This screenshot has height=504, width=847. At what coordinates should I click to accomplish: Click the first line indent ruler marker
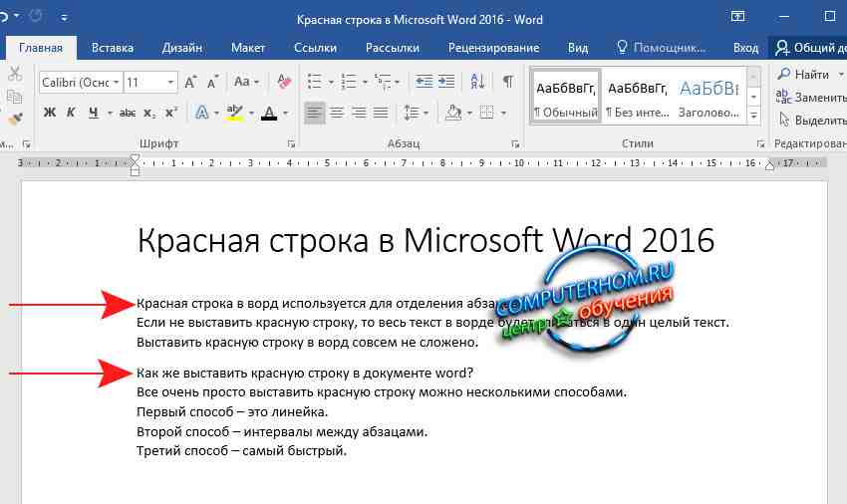pos(135,158)
